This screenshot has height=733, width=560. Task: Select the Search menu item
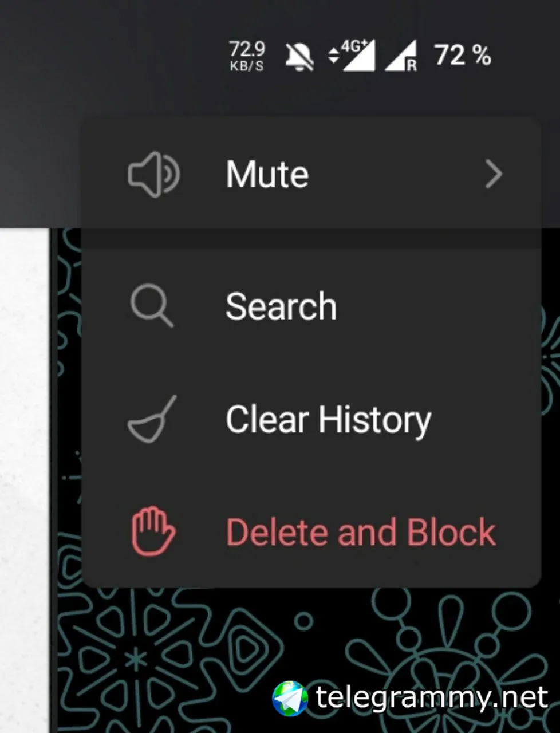(311, 306)
